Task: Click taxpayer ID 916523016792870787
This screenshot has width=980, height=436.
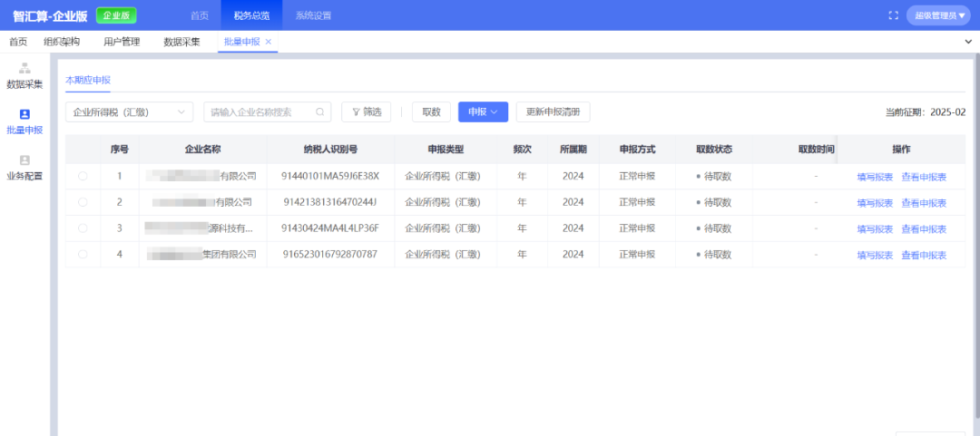Action: coord(330,254)
